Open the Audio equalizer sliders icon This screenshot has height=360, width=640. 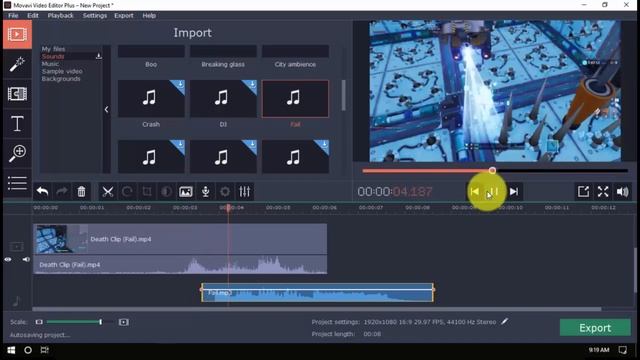coord(244,191)
